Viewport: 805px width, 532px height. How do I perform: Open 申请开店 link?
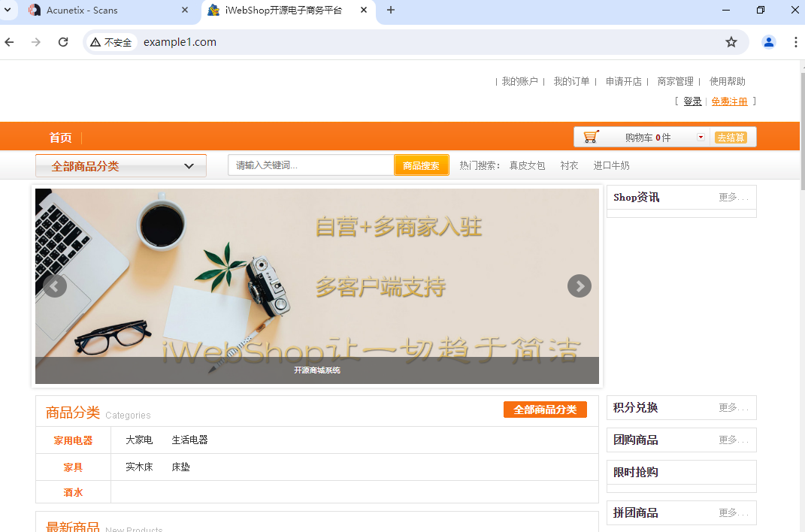(x=623, y=82)
